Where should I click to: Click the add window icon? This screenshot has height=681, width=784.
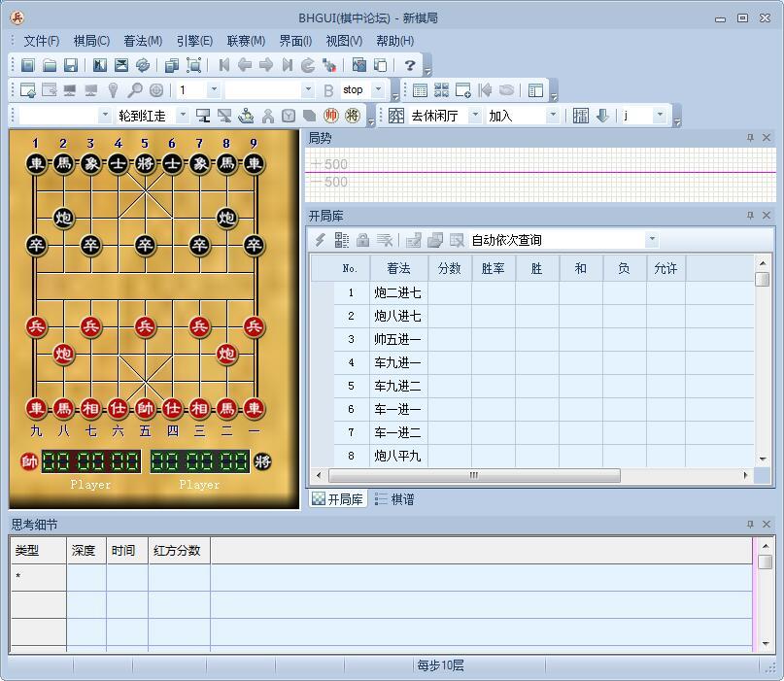tap(463, 90)
